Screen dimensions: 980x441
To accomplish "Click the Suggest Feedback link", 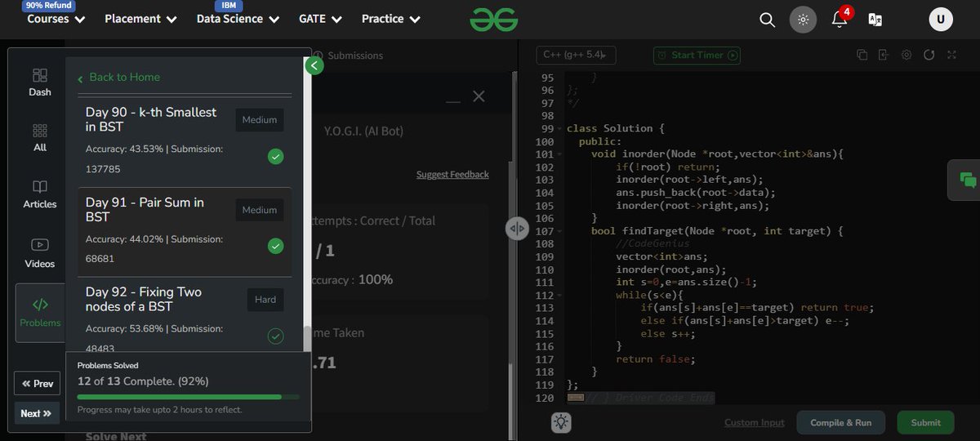I will [452, 174].
